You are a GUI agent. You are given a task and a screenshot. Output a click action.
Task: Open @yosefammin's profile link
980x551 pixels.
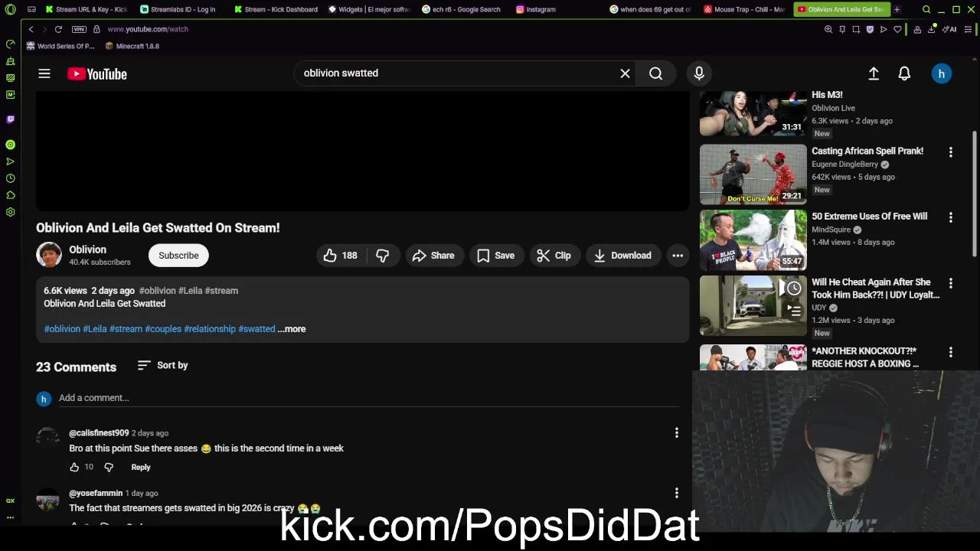point(96,494)
